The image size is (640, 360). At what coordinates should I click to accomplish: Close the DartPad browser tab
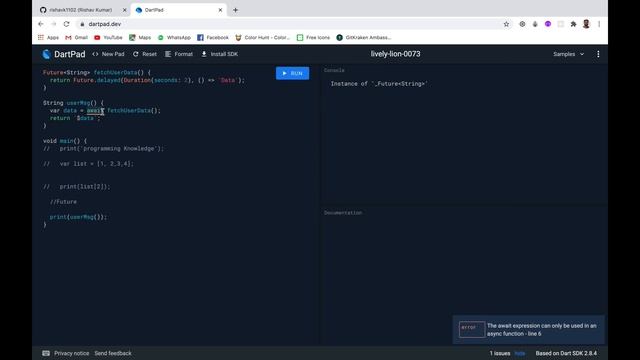coord(220,10)
